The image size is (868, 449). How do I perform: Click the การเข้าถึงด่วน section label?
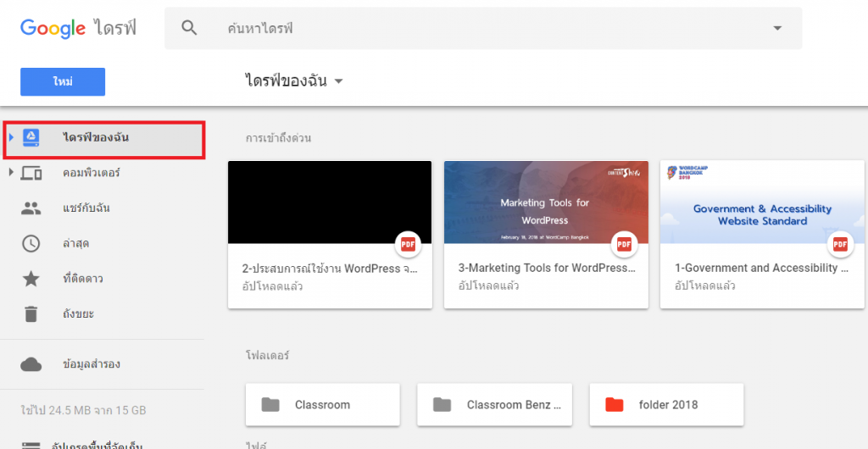tap(278, 138)
